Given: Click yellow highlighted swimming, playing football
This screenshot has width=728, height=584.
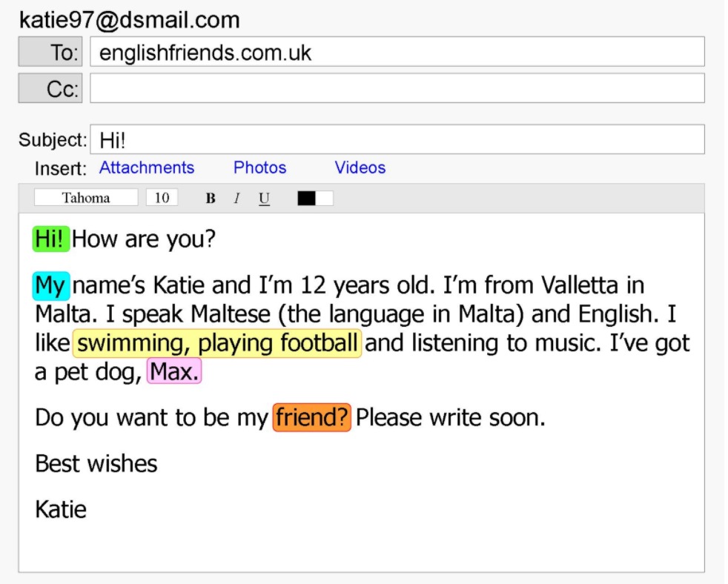Looking at the screenshot, I should tap(217, 344).
